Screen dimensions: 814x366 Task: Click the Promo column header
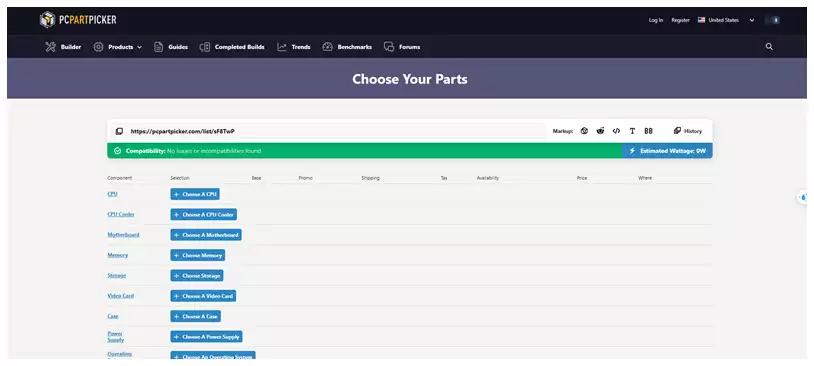(x=305, y=178)
